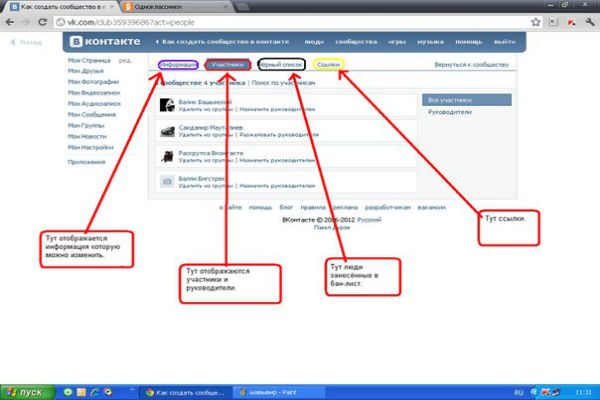Click 'Назначить руководителем' for Раскрутка Вконтакте

(x=277, y=160)
